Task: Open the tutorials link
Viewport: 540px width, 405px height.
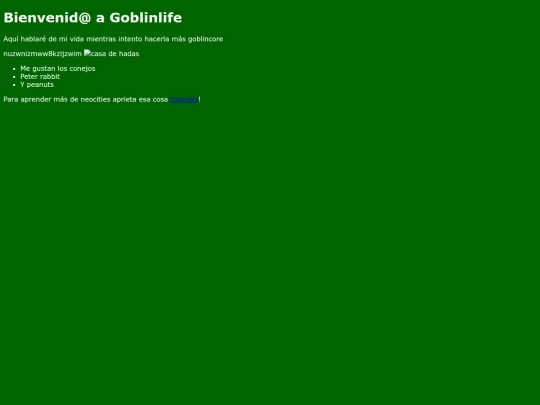Action: [x=184, y=100]
